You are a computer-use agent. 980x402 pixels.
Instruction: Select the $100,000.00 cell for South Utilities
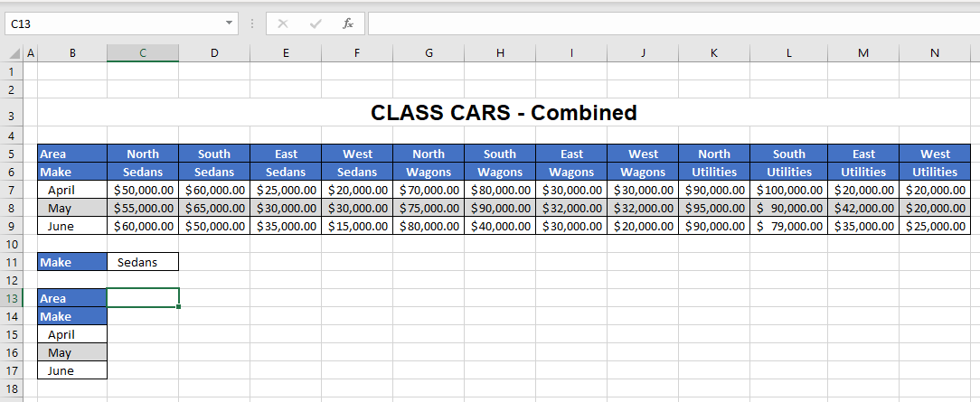[x=788, y=190]
